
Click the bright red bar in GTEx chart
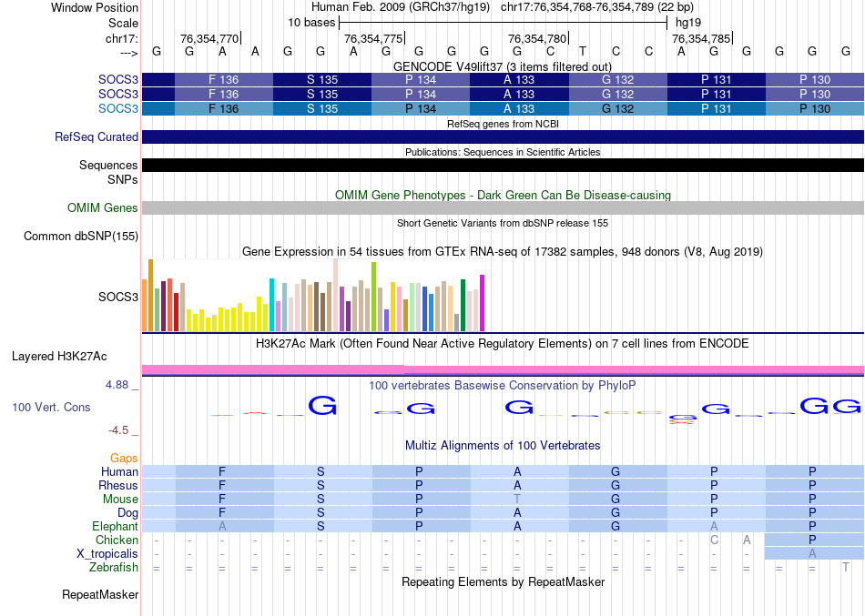coord(176,311)
